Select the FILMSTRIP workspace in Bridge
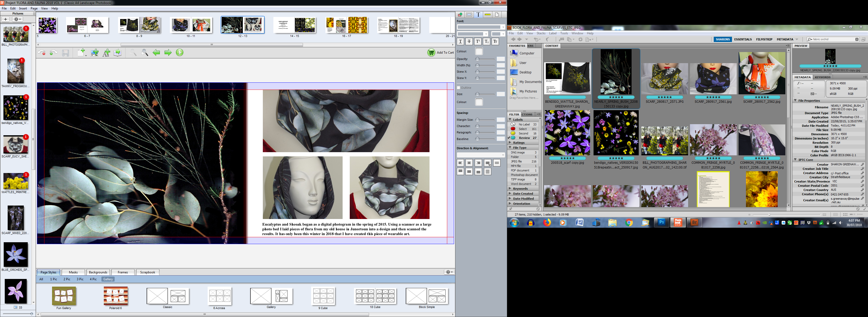Screen dimensions: 868x317 point(764,39)
